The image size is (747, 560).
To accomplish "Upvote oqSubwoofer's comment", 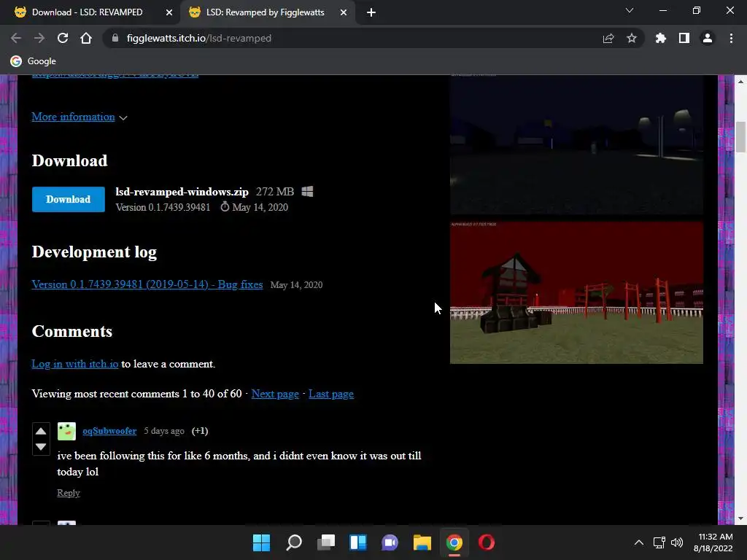I will 41,431.
